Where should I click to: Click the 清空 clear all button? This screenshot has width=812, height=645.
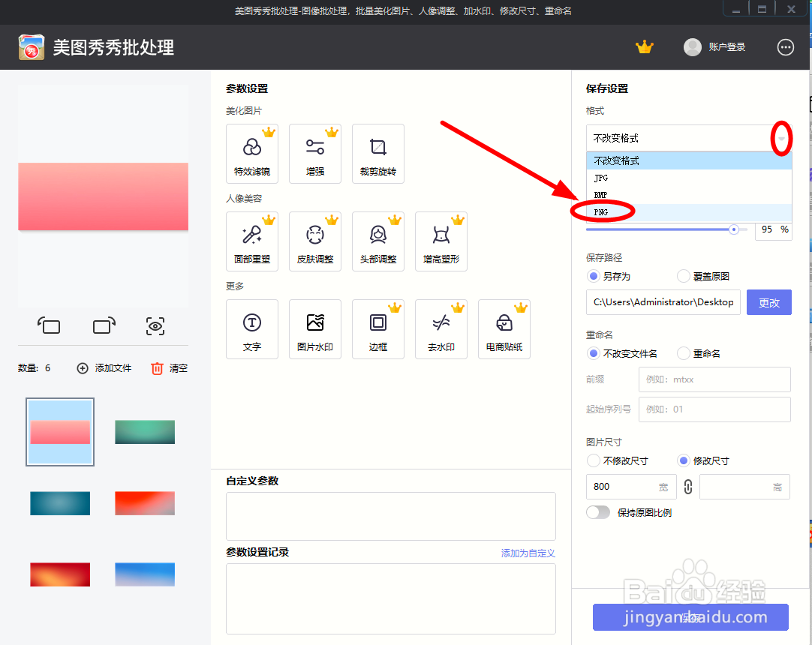[170, 368]
